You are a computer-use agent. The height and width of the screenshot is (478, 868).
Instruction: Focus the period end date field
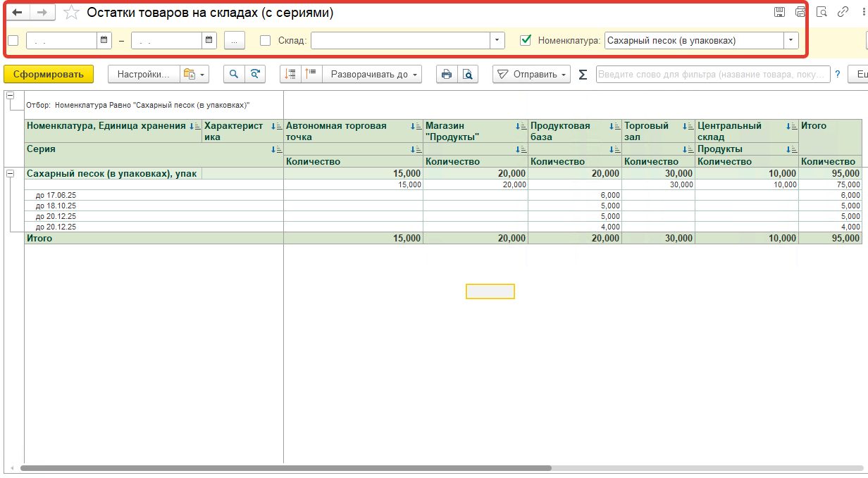(167, 40)
